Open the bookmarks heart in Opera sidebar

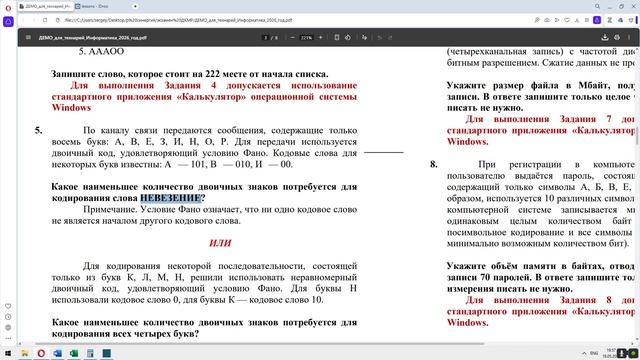[x=8, y=306]
